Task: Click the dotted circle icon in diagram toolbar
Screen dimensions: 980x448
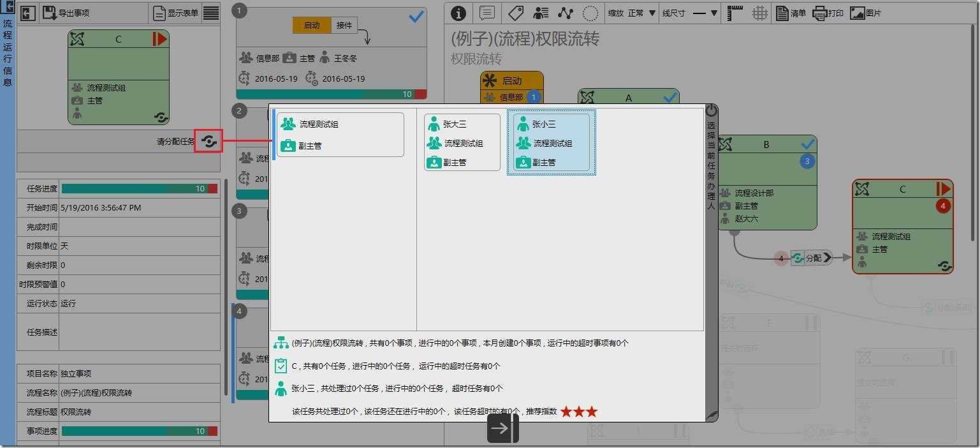Action: (591, 13)
